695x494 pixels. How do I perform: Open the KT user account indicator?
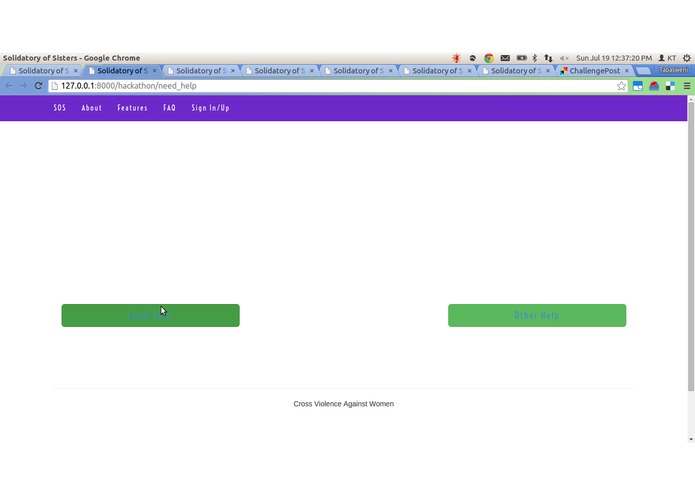coord(667,58)
